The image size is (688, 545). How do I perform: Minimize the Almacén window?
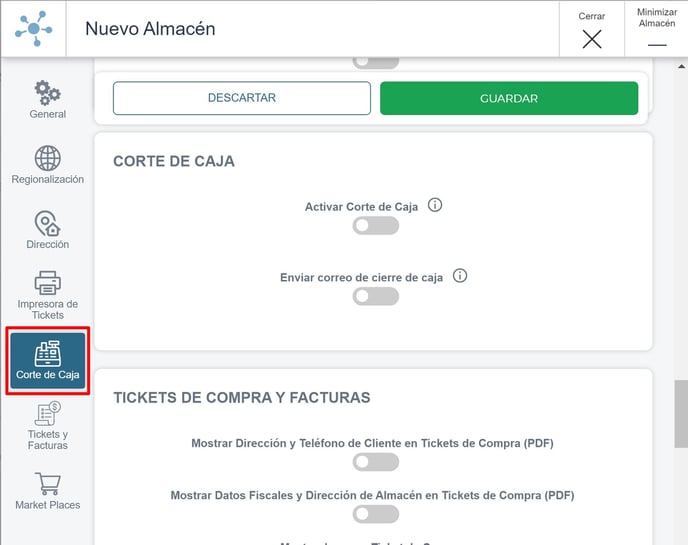click(657, 29)
